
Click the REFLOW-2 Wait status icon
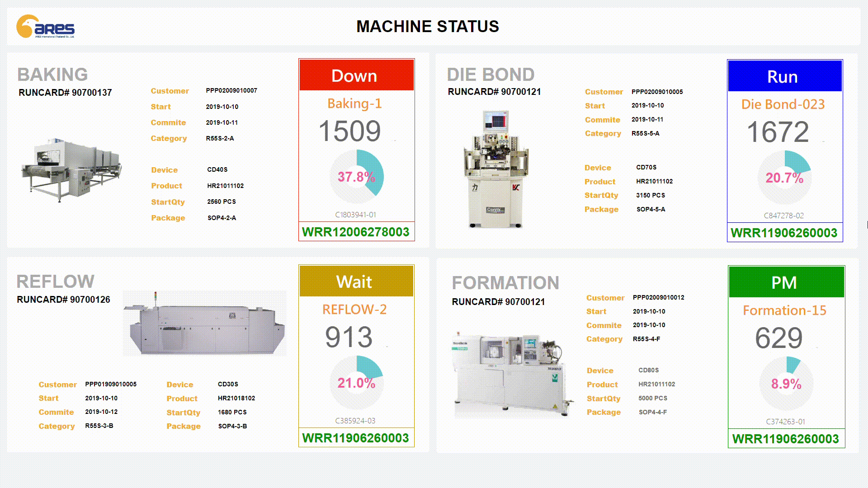click(356, 282)
